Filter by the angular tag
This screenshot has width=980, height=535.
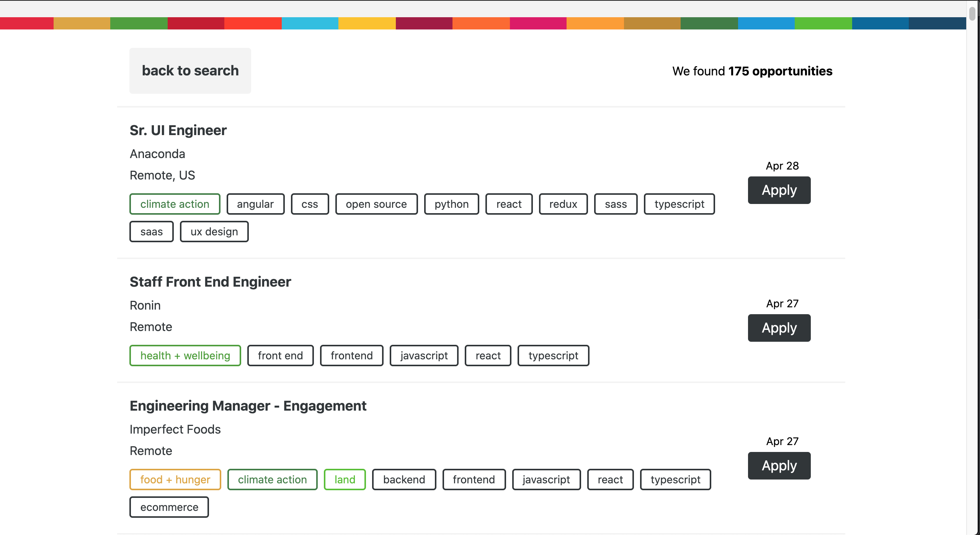tap(255, 204)
